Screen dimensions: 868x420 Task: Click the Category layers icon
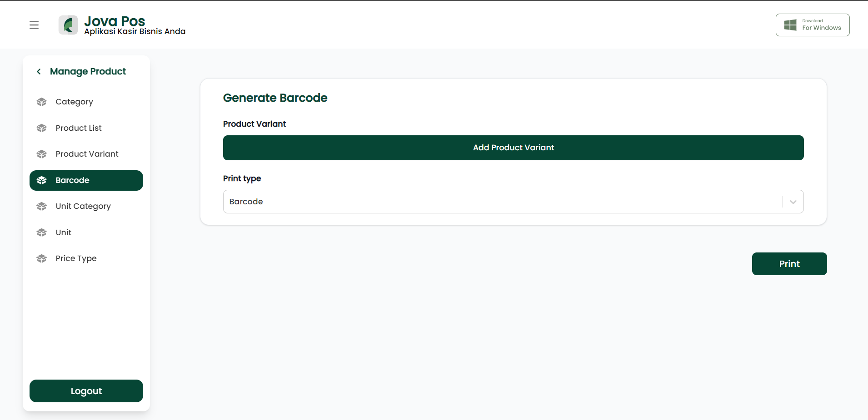tap(42, 102)
